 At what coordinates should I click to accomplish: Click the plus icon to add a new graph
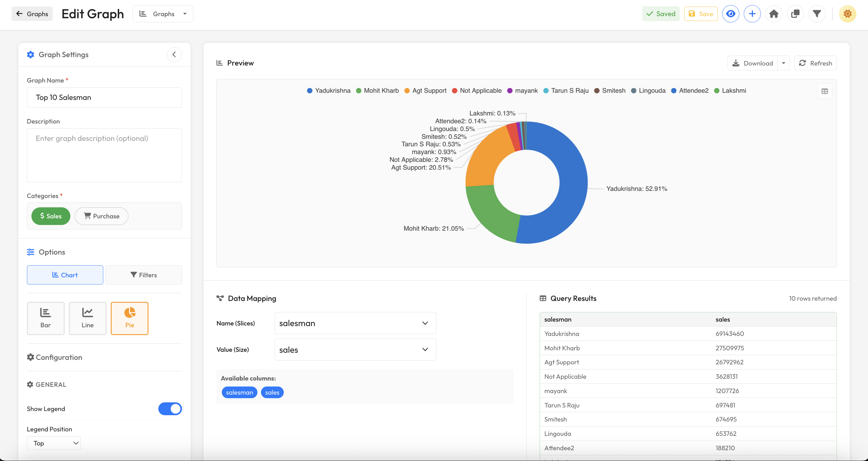click(x=752, y=13)
